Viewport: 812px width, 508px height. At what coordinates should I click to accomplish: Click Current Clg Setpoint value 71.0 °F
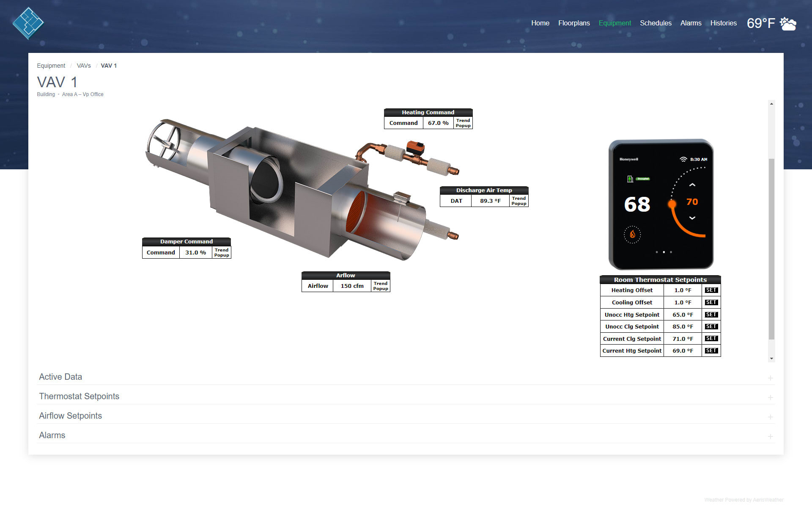(x=683, y=339)
